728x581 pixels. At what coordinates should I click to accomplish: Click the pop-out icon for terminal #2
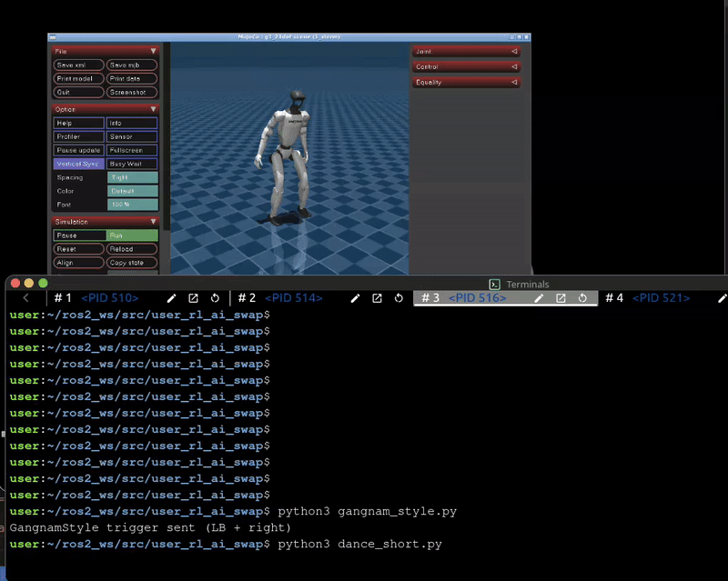click(x=377, y=298)
